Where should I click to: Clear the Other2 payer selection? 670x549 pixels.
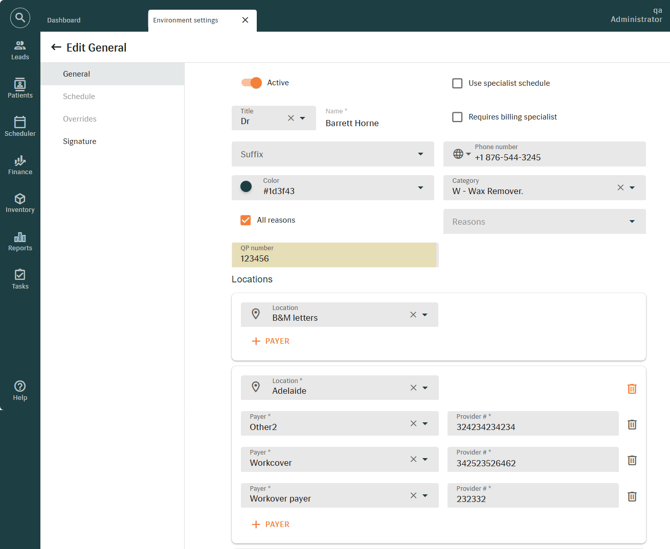(x=413, y=423)
